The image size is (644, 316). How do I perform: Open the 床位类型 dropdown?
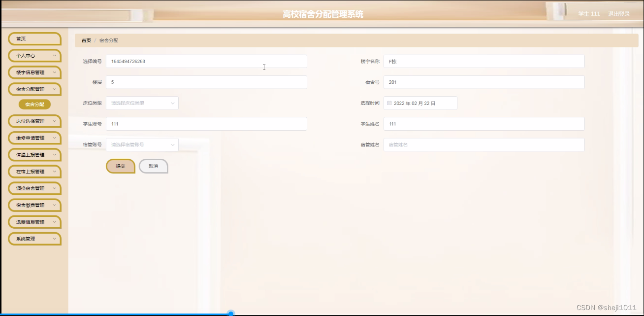(142, 103)
